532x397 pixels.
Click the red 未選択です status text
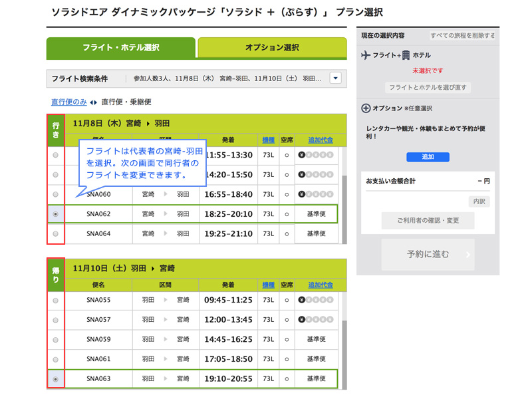tap(428, 70)
